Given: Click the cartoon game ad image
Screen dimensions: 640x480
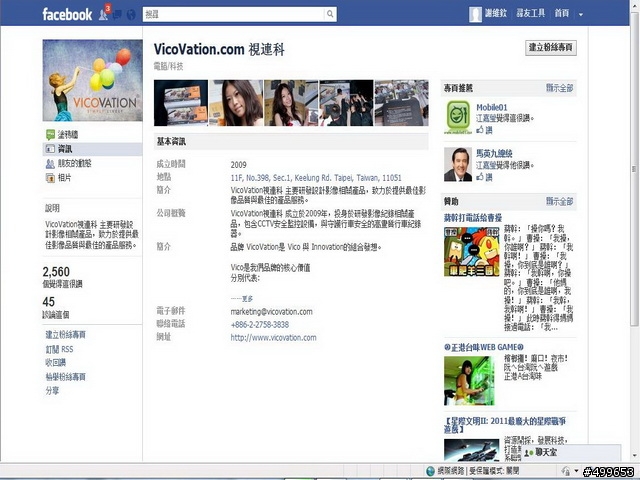Looking at the screenshot, I should 472,251.
